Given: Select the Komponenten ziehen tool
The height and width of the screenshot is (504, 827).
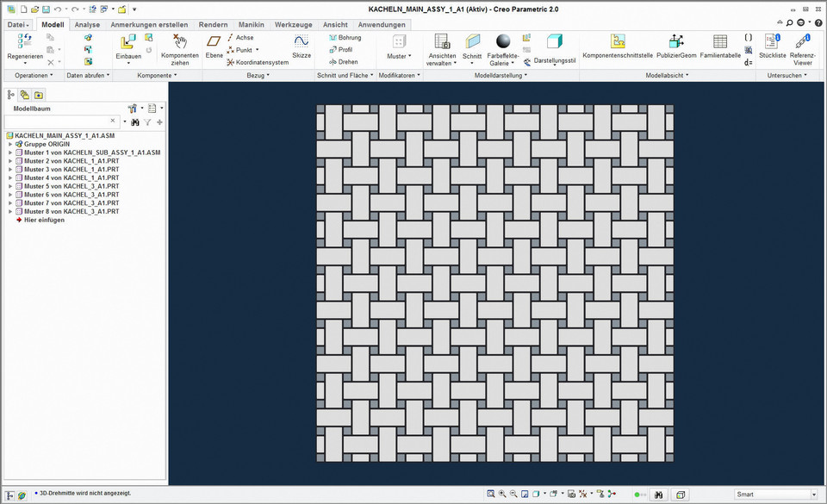Looking at the screenshot, I should [x=179, y=42].
